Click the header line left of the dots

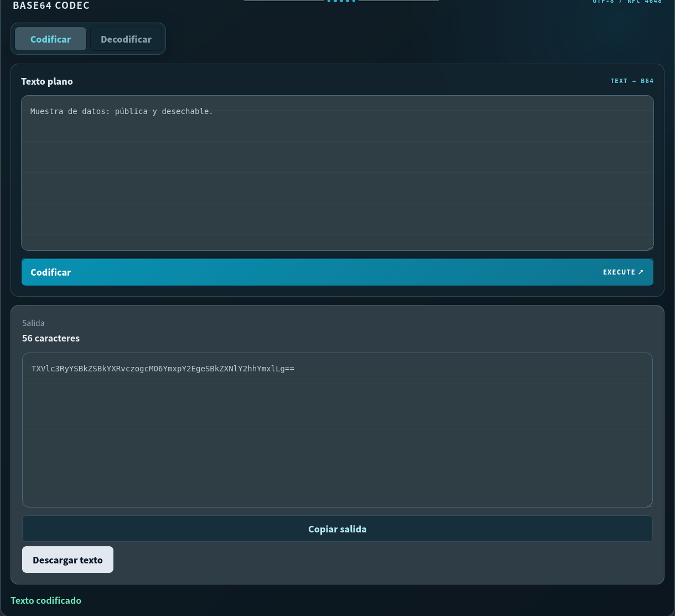point(284,1)
